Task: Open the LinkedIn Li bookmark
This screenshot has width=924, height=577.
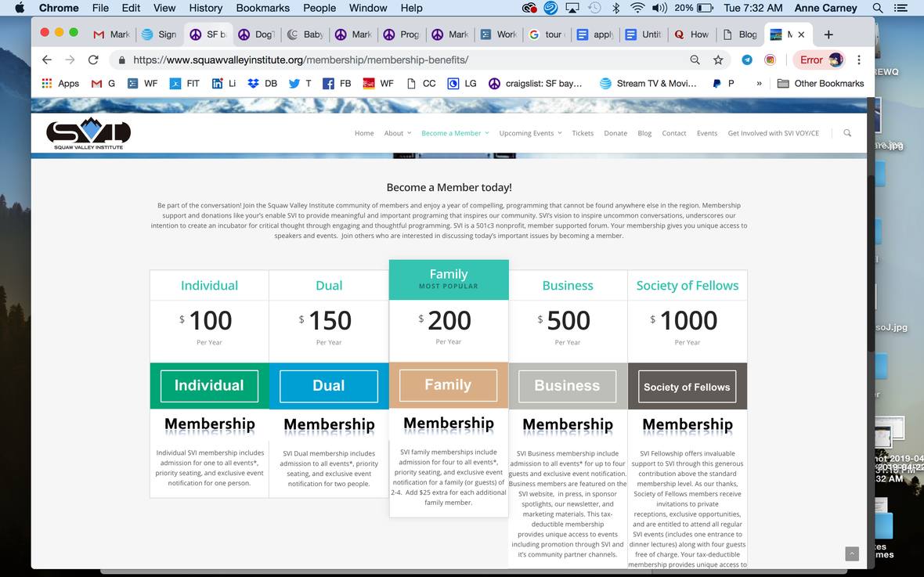Action: pyautogui.click(x=224, y=83)
